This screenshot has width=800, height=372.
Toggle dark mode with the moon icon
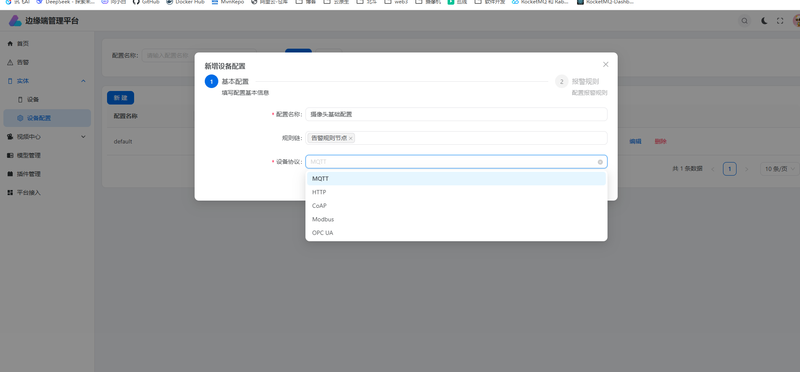click(x=764, y=21)
